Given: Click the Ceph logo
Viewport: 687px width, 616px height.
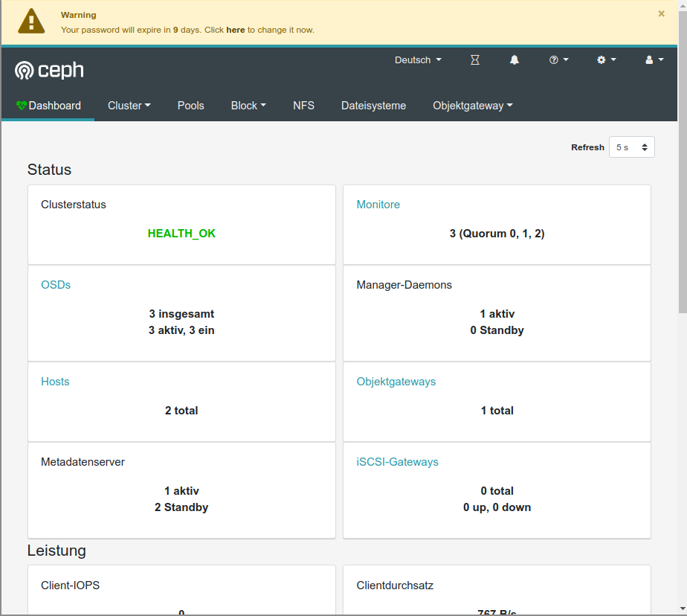Looking at the screenshot, I should [x=49, y=70].
